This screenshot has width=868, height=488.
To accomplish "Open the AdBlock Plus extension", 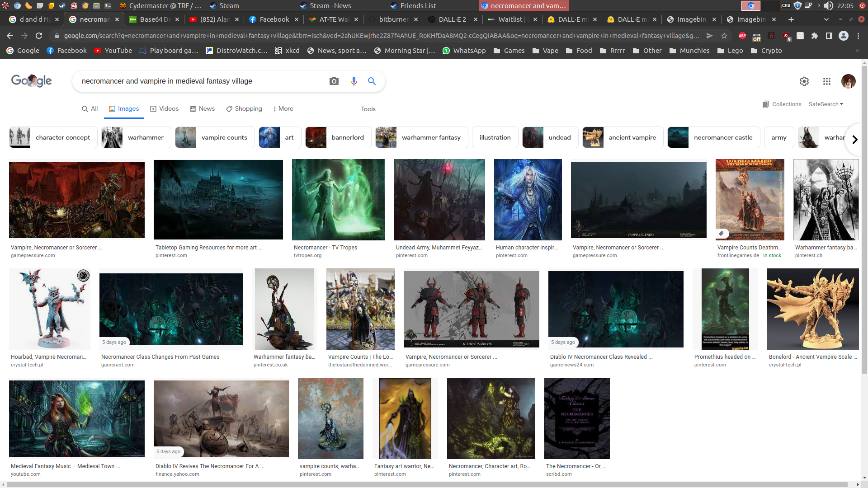I will click(x=742, y=36).
